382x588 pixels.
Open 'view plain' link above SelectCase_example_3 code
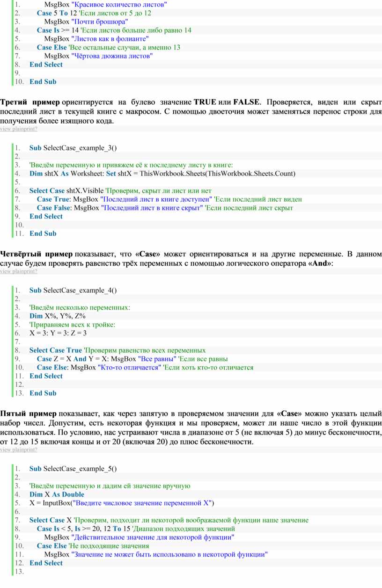pos(11,129)
